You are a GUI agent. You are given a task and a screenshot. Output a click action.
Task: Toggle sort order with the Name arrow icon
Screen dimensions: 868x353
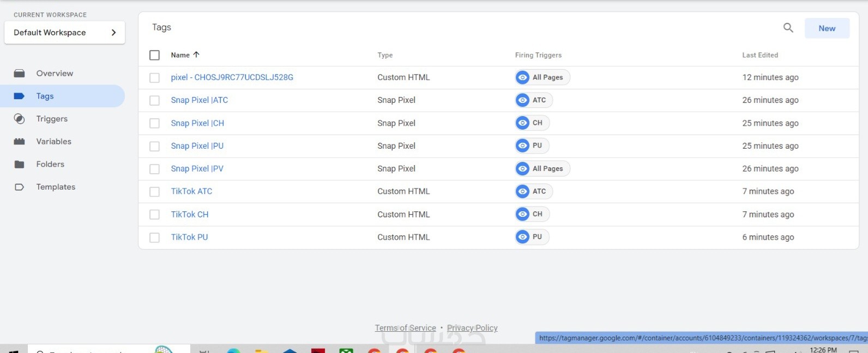click(196, 54)
